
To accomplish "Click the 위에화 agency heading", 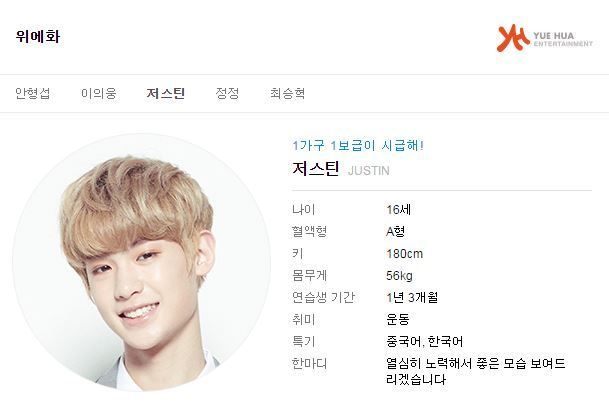I will [x=38, y=37].
